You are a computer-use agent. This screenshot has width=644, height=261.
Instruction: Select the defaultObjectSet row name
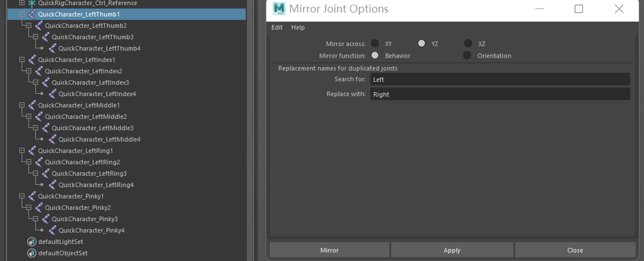click(x=63, y=253)
